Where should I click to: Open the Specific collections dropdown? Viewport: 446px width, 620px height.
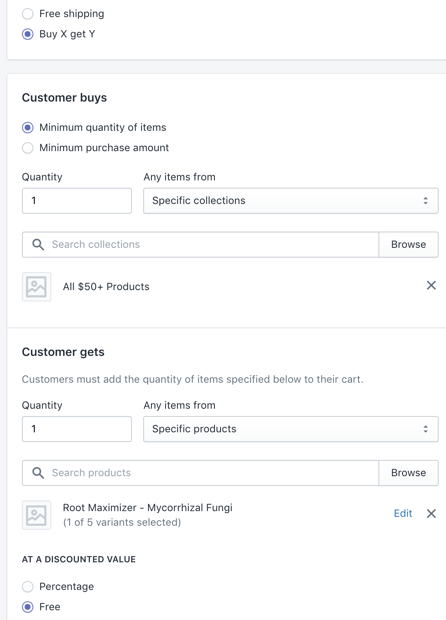pyautogui.click(x=291, y=200)
